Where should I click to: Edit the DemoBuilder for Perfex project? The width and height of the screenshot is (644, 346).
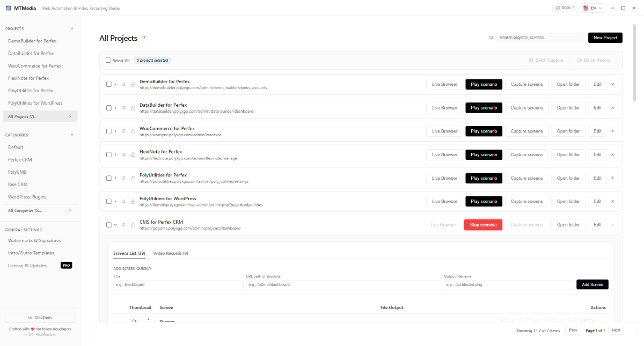pyautogui.click(x=597, y=84)
